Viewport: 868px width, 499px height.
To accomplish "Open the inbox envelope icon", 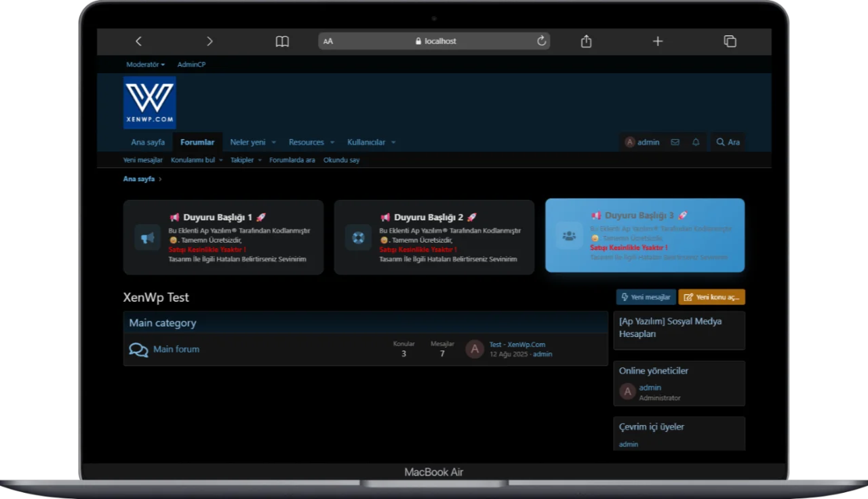I will pos(675,142).
